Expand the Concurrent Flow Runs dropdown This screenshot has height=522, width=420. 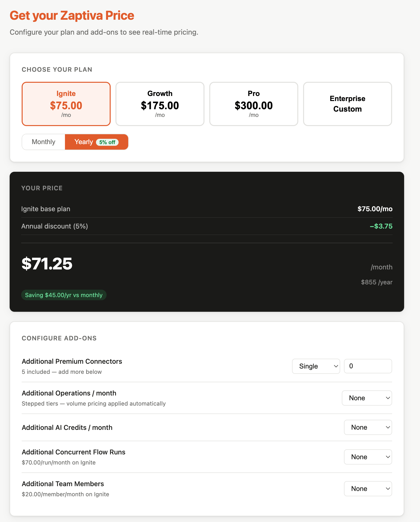pos(368,457)
